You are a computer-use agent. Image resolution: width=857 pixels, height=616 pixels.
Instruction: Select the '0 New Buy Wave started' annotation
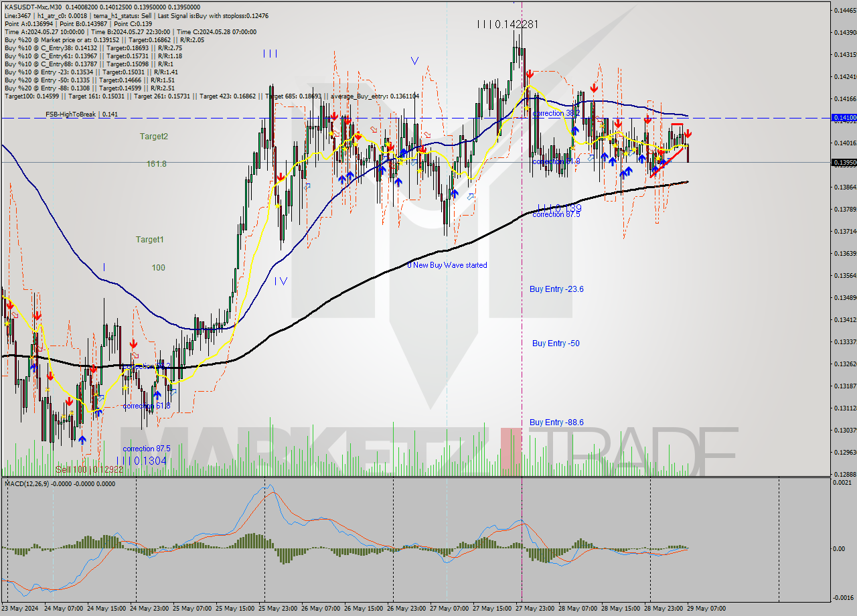click(x=447, y=265)
